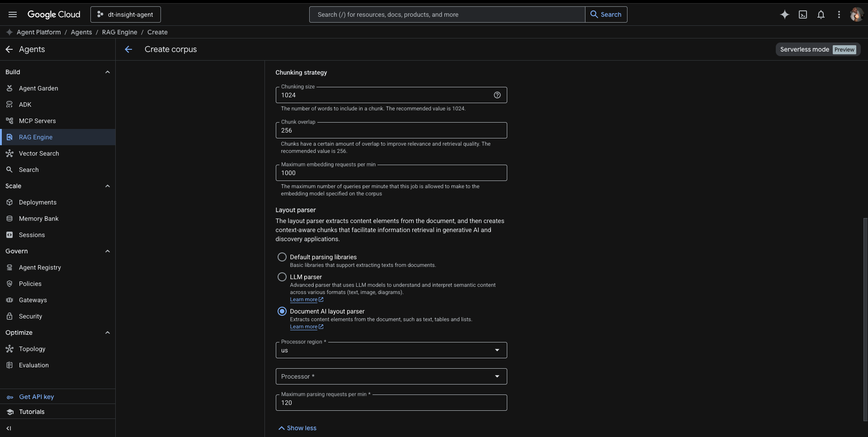Collapse the Optimize section
Screen dimensions: 868x437
(108, 332)
